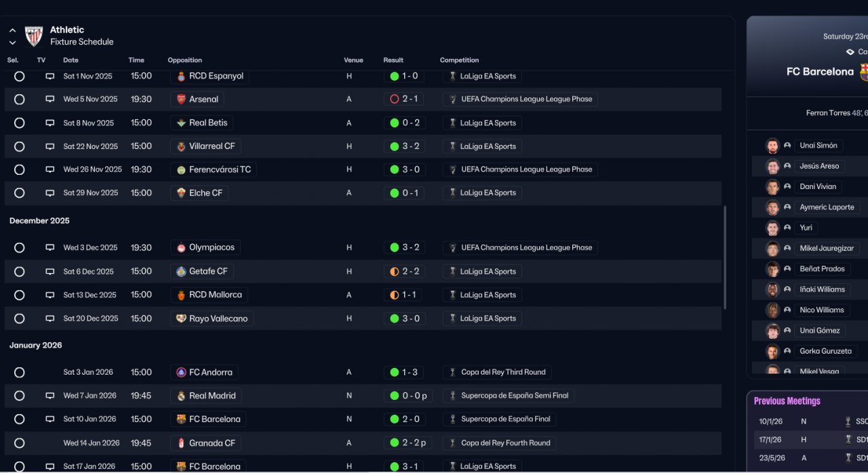
Task: Select the RCD Espanyol fixture radio button
Action: 19,77
